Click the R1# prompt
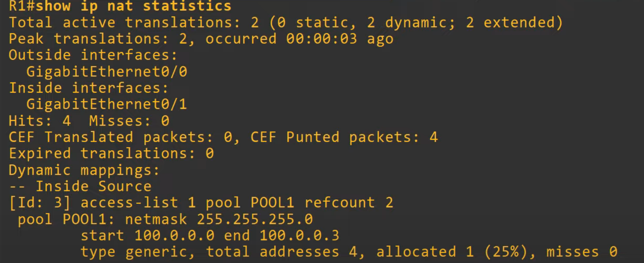The width and height of the screenshot is (644, 263). click(x=22, y=6)
